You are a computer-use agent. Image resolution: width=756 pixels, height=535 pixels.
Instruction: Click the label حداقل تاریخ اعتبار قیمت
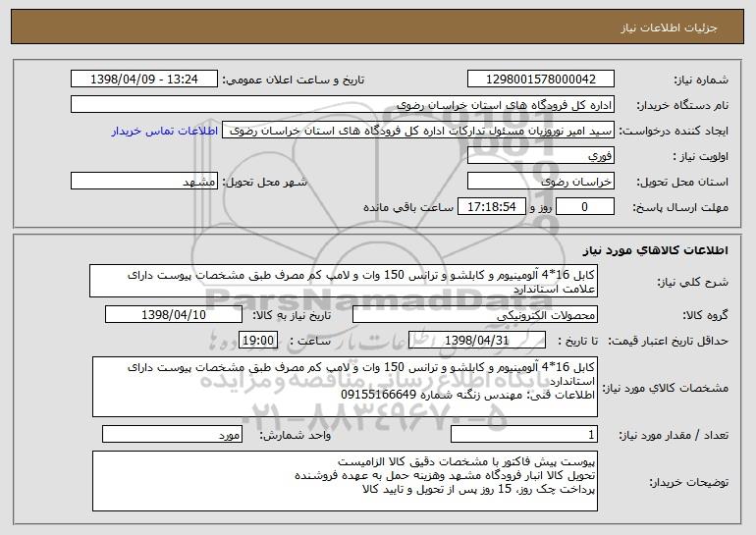[x=668, y=341]
